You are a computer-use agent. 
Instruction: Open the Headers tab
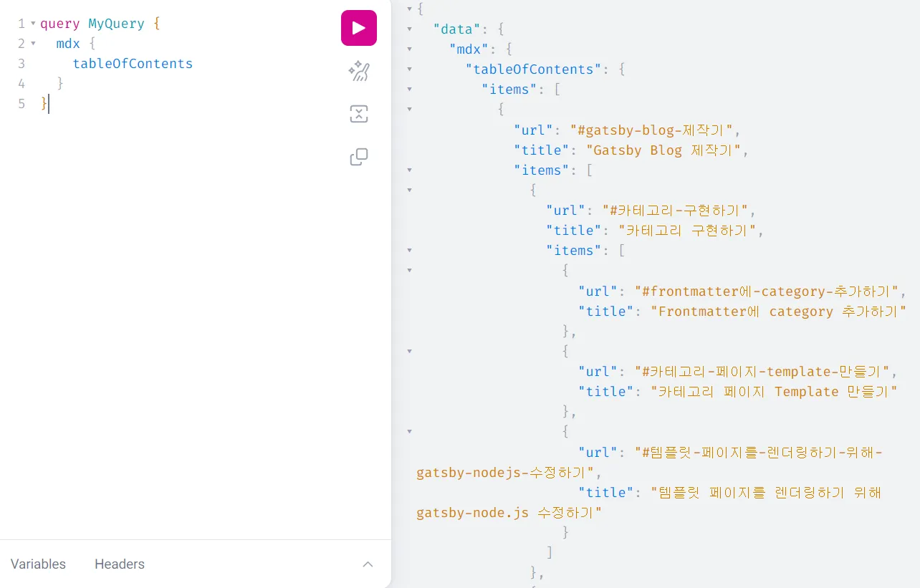(x=119, y=564)
